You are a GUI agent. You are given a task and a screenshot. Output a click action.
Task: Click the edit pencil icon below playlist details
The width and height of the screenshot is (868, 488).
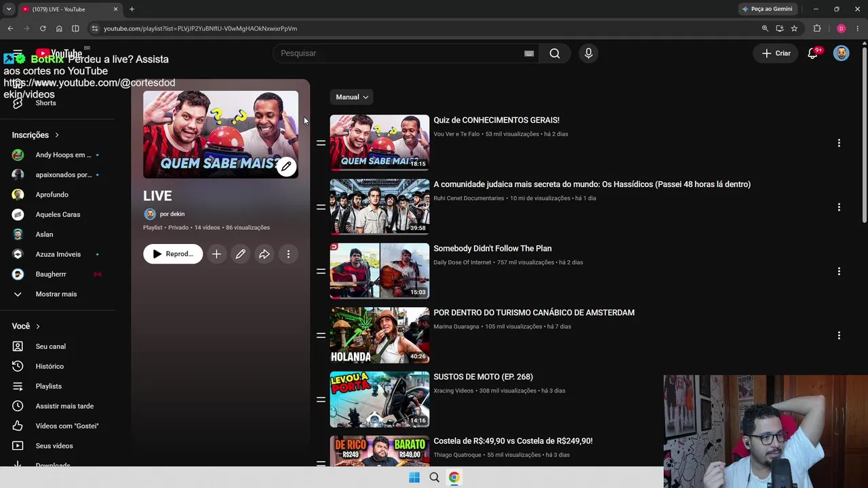pyautogui.click(x=241, y=254)
